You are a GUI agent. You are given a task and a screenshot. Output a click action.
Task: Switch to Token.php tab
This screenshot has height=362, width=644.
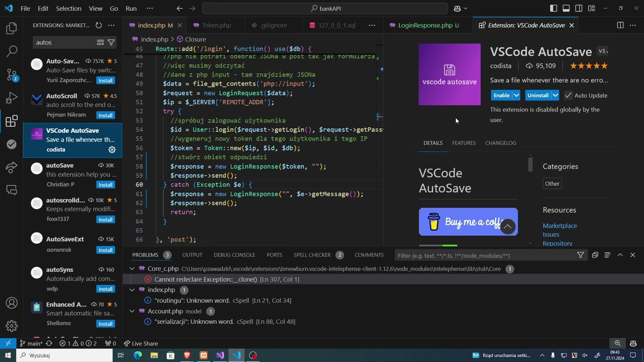pyautogui.click(x=216, y=25)
